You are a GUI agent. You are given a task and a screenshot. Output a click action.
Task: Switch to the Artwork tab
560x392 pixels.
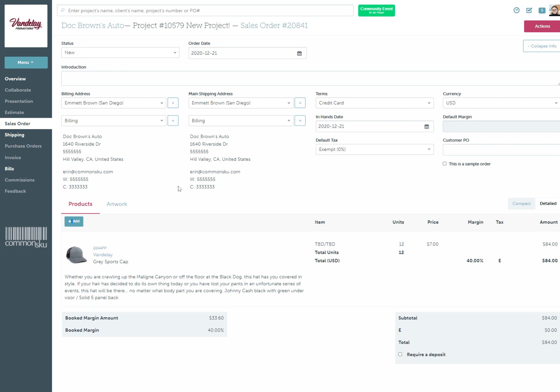[x=117, y=204]
